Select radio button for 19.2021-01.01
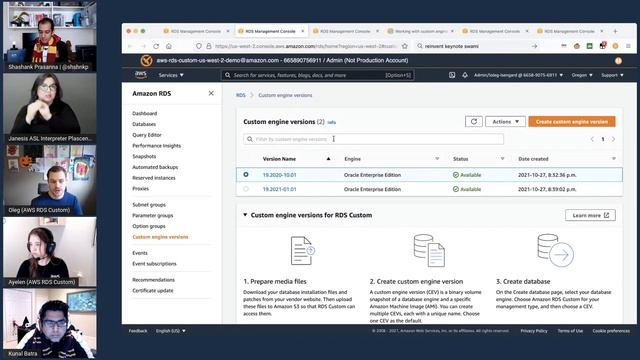 246,189
